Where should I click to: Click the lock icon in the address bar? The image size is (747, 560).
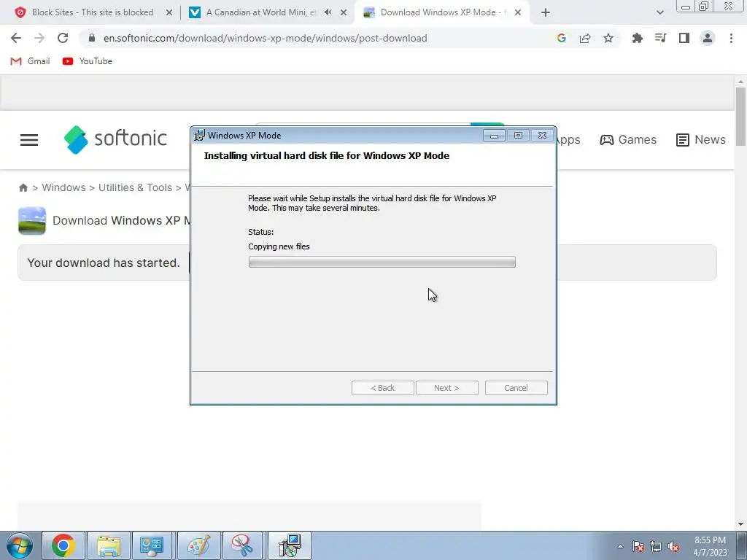pyautogui.click(x=92, y=38)
